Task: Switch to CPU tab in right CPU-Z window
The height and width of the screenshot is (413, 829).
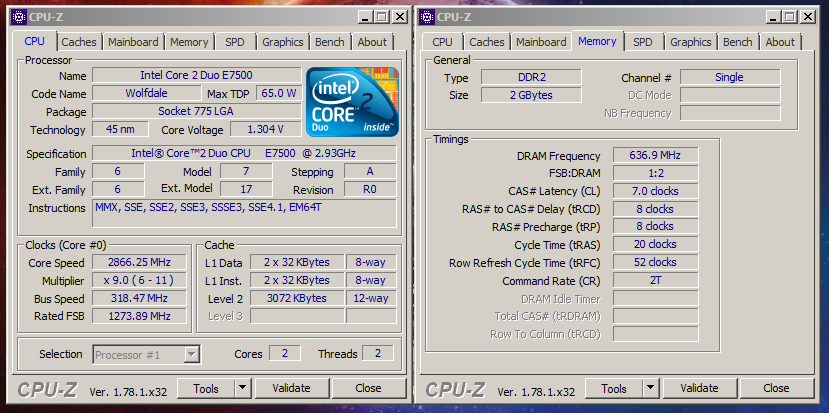Action: tap(443, 42)
